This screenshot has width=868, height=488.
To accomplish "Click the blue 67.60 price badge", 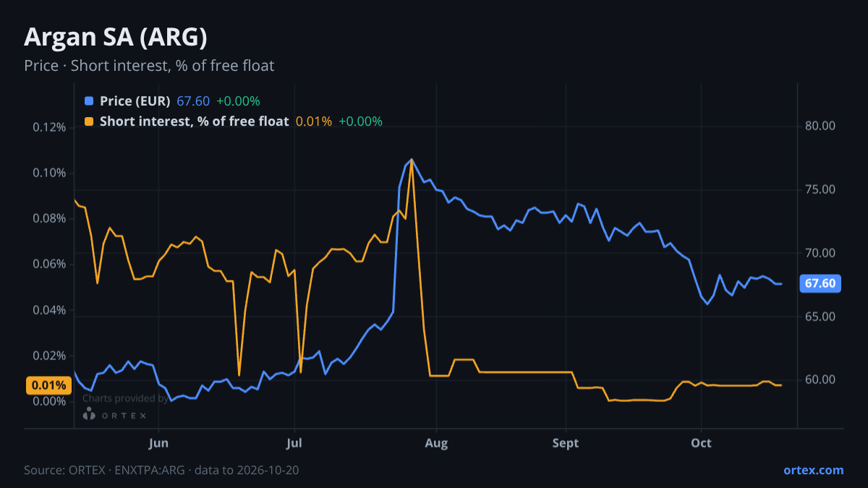I will tap(820, 283).
